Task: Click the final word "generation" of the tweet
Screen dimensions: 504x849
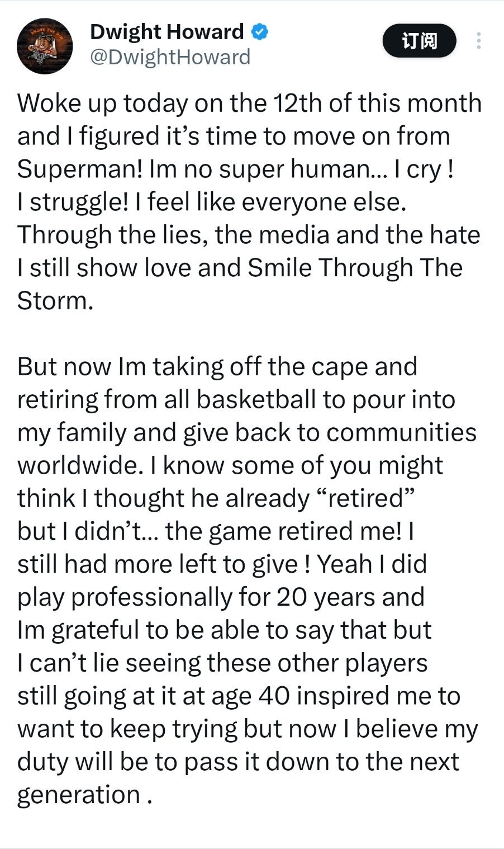Action: (79, 795)
